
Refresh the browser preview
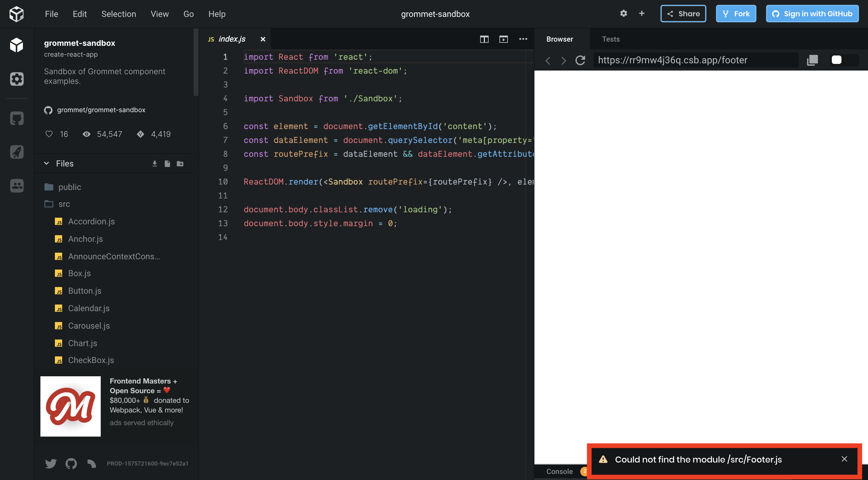click(580, 60)
